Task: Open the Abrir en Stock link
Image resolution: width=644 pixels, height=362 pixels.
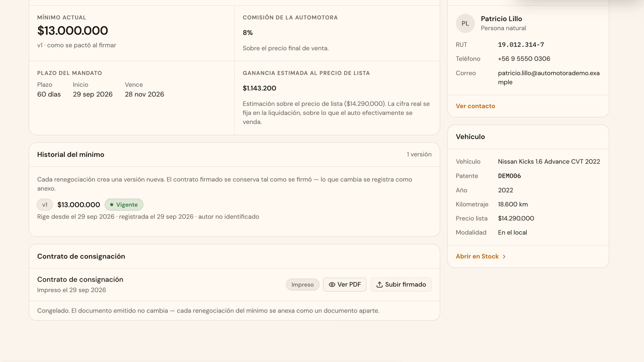Action: coord(481,256)
